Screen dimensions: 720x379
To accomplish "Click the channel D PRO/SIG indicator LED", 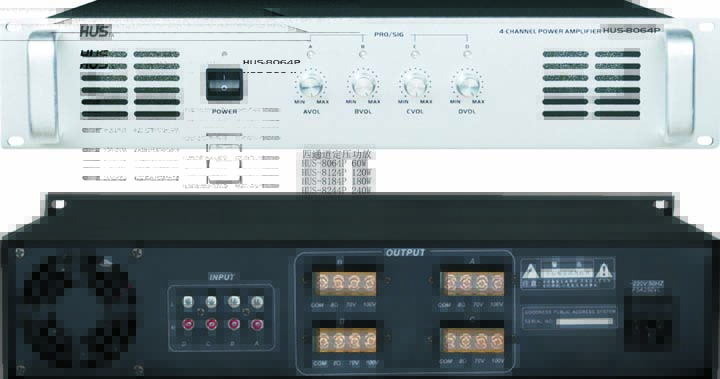I will (467, 55).
